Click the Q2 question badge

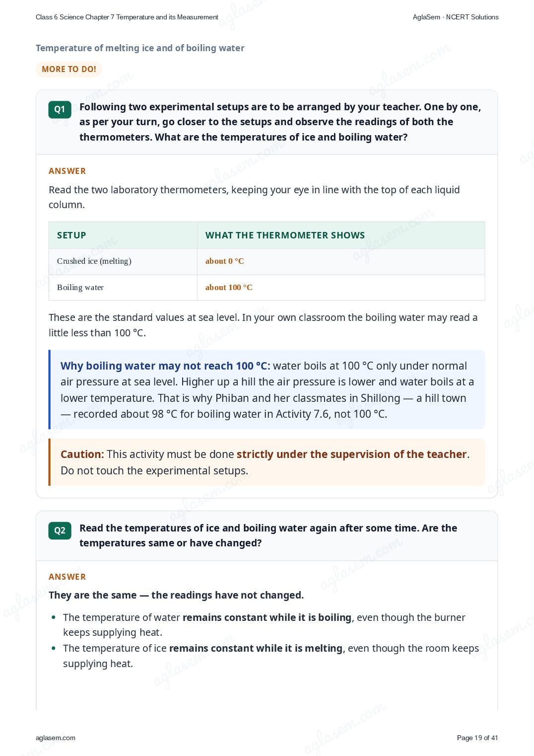tap(60, 530)
